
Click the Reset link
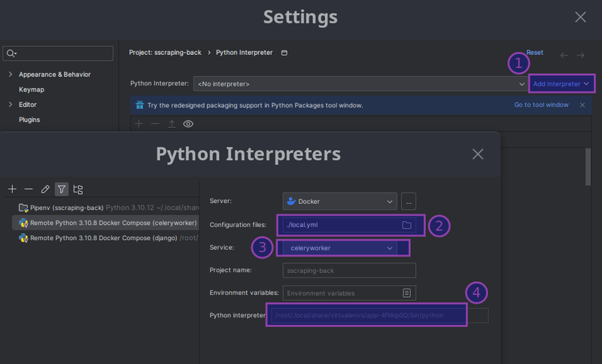[534, 53]
